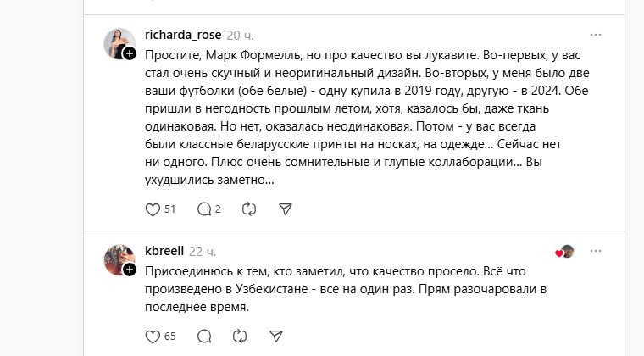Screen dimensions: 644x356
Task: Follow richarda_rose using the plus badge
Action: click(130, 53)
